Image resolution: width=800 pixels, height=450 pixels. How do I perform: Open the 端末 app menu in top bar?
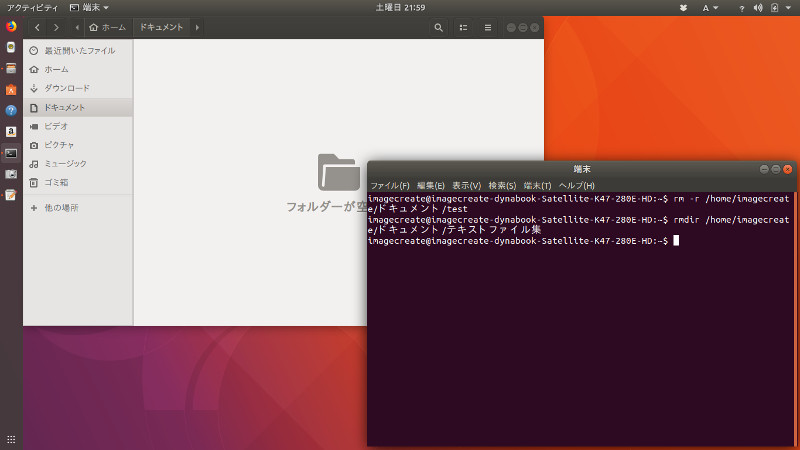pyautogui.click(x=89, y=8)
